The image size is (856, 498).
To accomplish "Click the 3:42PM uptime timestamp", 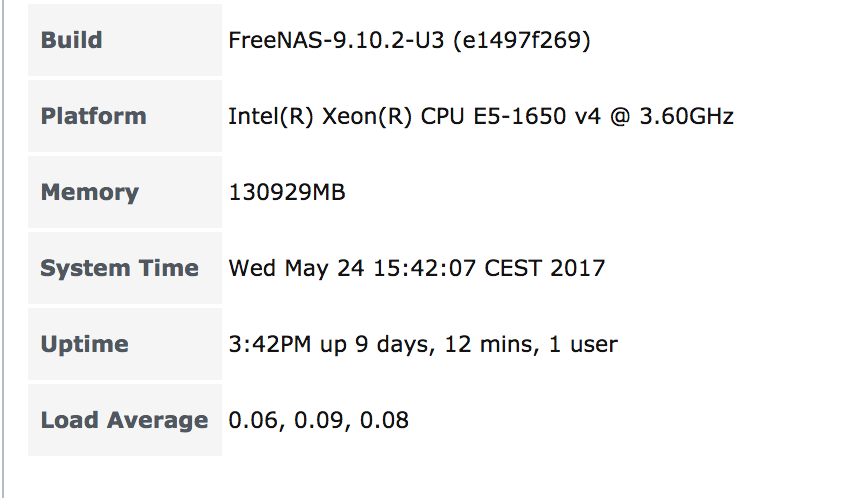I will [270, 344].
